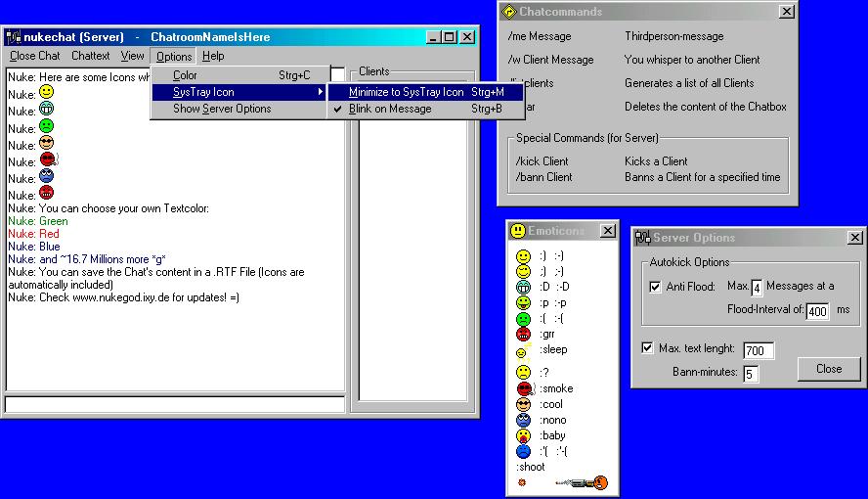Select the :sleep emoticon
The image size is (868, 499).
[522, 351]
